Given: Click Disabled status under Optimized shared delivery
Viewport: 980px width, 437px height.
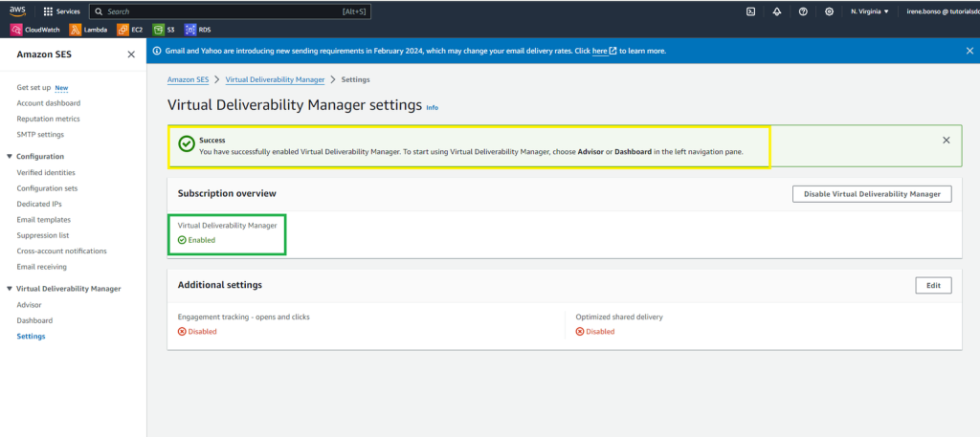Looking at the screenshot, I should click(600, 332).
